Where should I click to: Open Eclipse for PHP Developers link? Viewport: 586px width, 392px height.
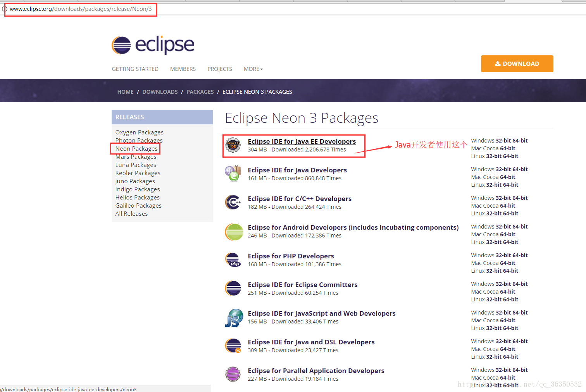tap(291, 256)
